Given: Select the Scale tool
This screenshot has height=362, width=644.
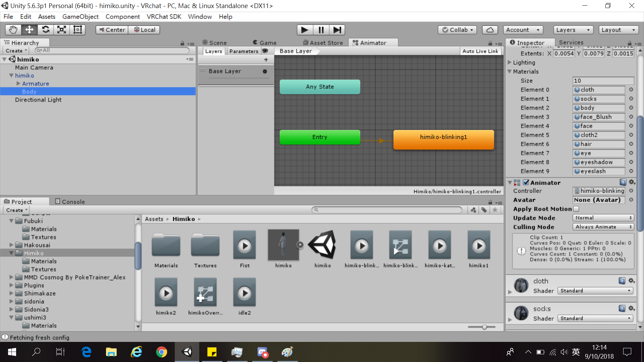Looking at the screenshot, I should click(x=62, y=30).
